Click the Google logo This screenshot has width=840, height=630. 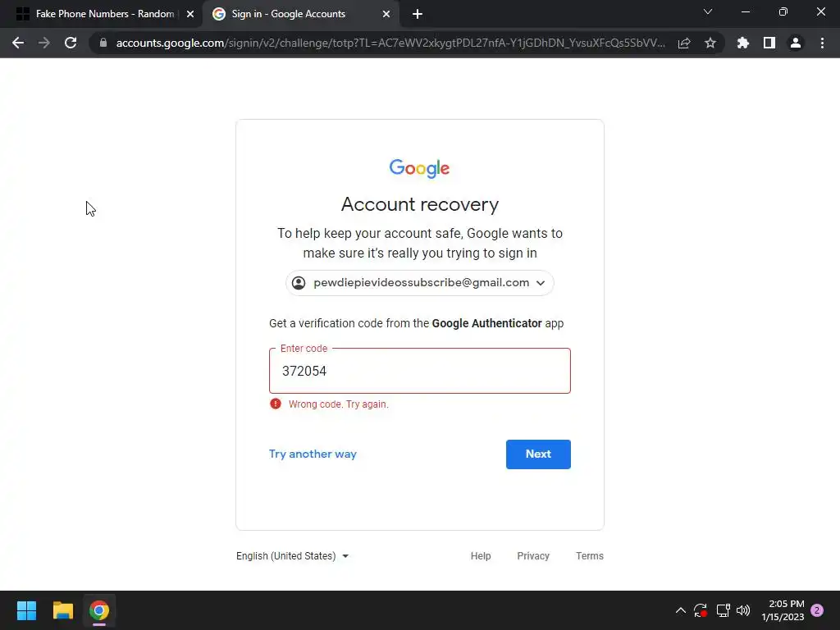coord(419,168)
